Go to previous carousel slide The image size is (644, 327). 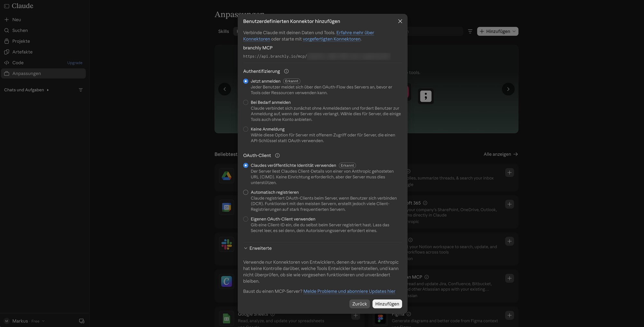[224, 89]
